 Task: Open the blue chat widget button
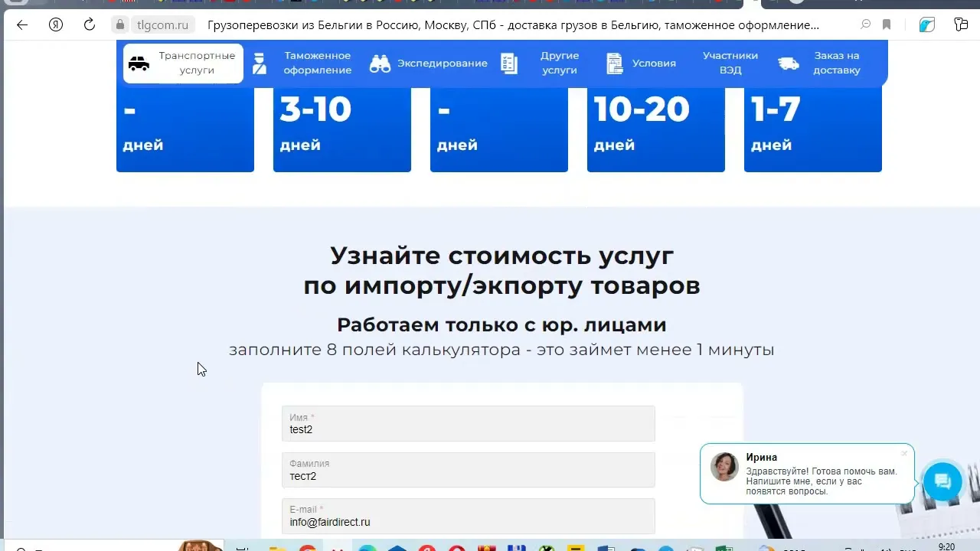click(942, 481)
